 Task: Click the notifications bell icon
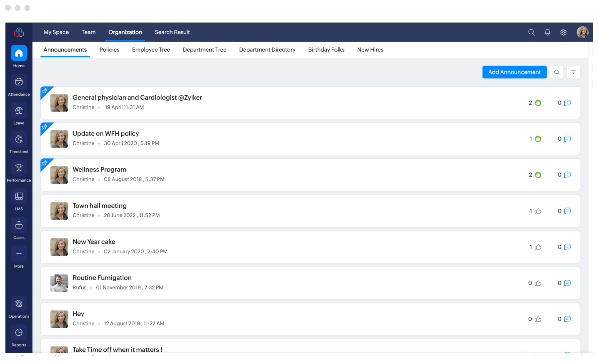547,32
